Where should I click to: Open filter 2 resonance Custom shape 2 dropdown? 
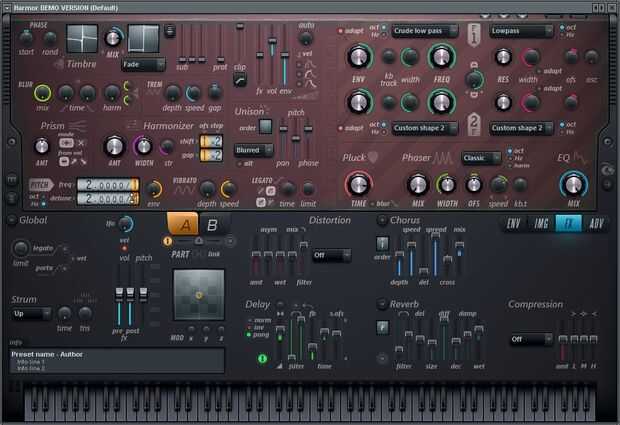pos(521,128)
